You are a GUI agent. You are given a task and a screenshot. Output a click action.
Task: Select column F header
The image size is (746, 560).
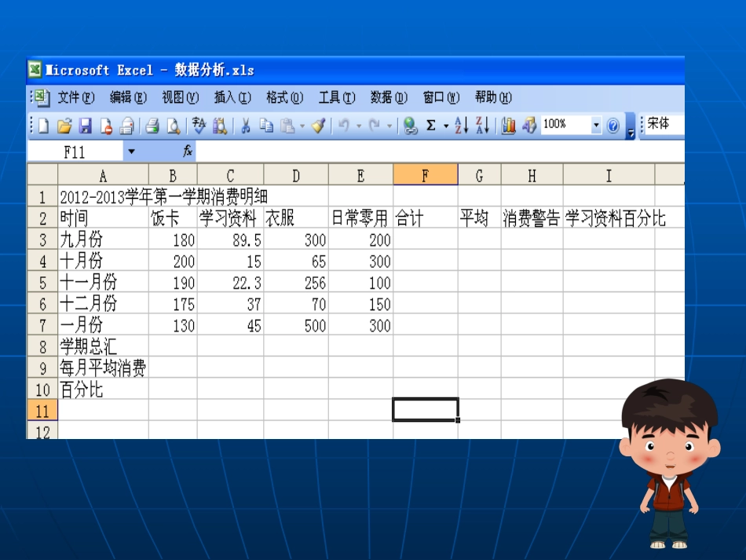pyautogui.click(x=426, y=175)
